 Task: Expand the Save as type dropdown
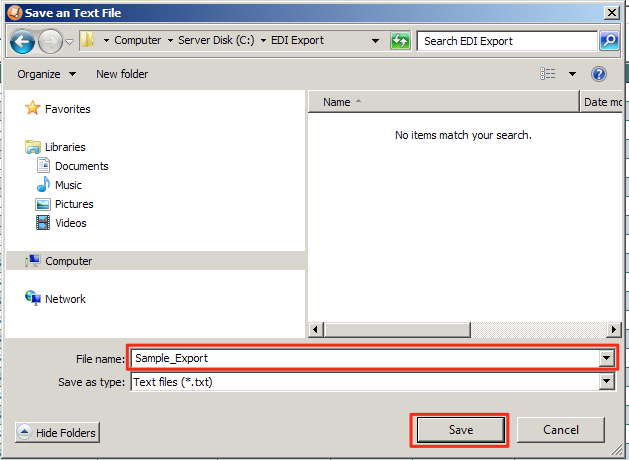(606, 381)
